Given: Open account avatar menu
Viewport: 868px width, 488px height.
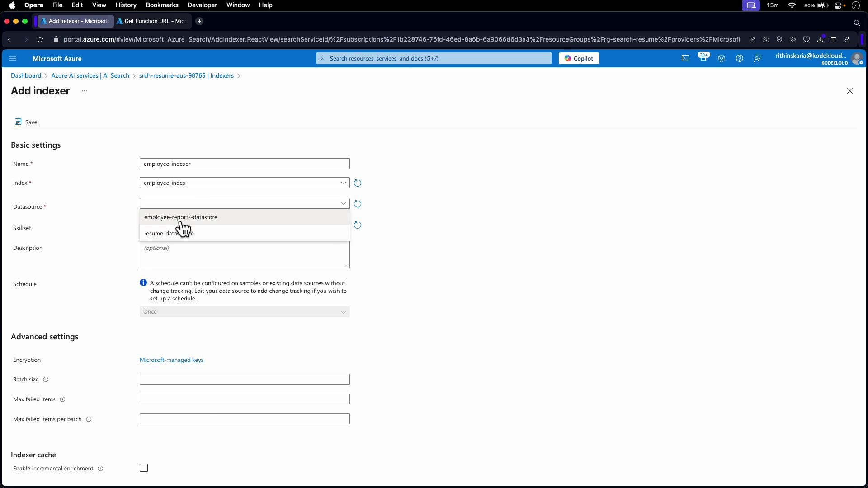Looking at the screenshot, I should [857, 59].
